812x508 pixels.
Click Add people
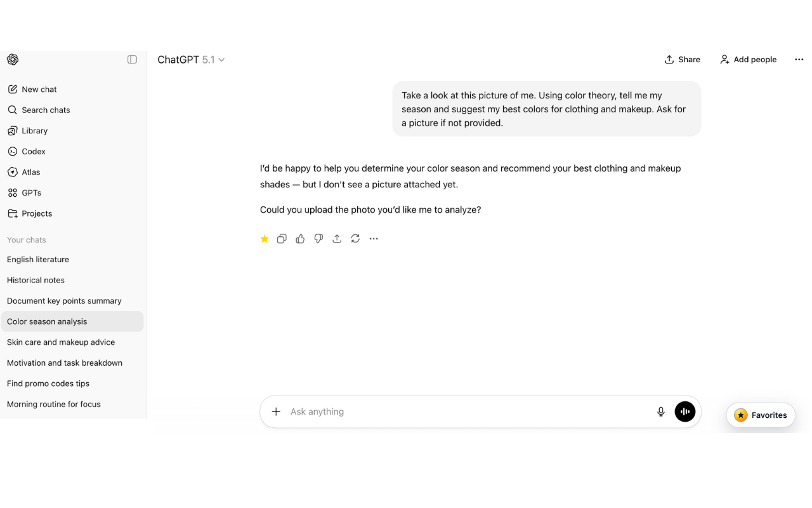pos(748,59)
